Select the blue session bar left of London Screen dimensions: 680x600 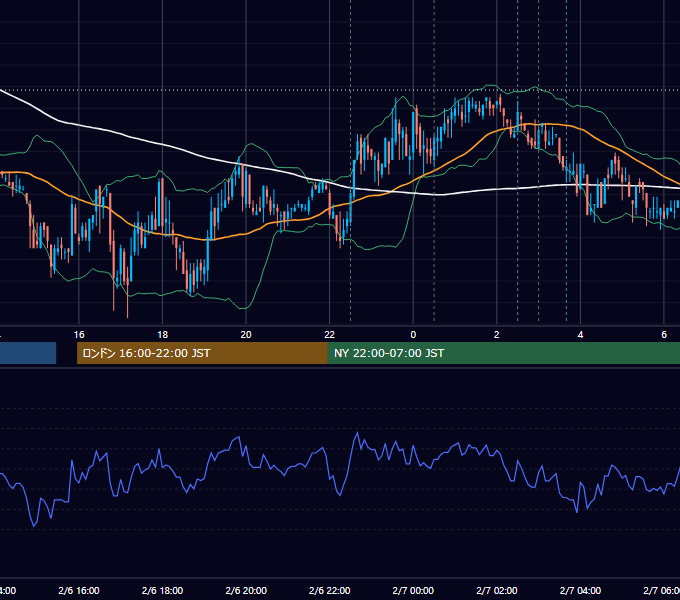tap(28, 353)
